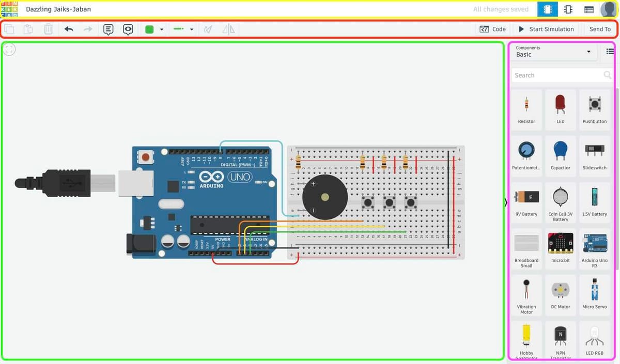Toggle annotation visibility with the eye icon
This screenshot has width=620, height=364.
pyautogui.click(x=128, y=29)
